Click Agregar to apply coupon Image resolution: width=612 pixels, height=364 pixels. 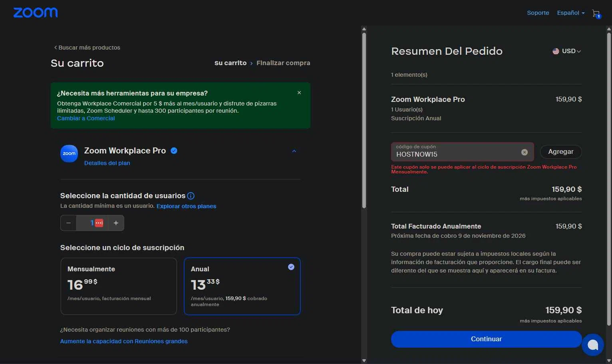[x=560, y=152]
